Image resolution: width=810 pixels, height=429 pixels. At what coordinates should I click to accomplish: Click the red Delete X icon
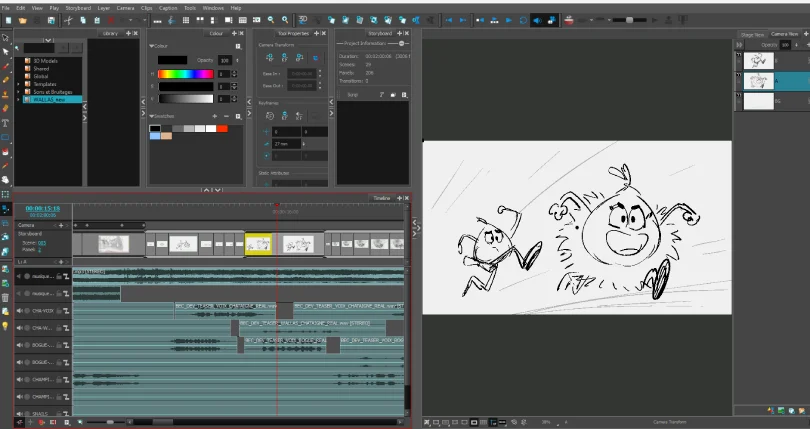coord(111,20)
